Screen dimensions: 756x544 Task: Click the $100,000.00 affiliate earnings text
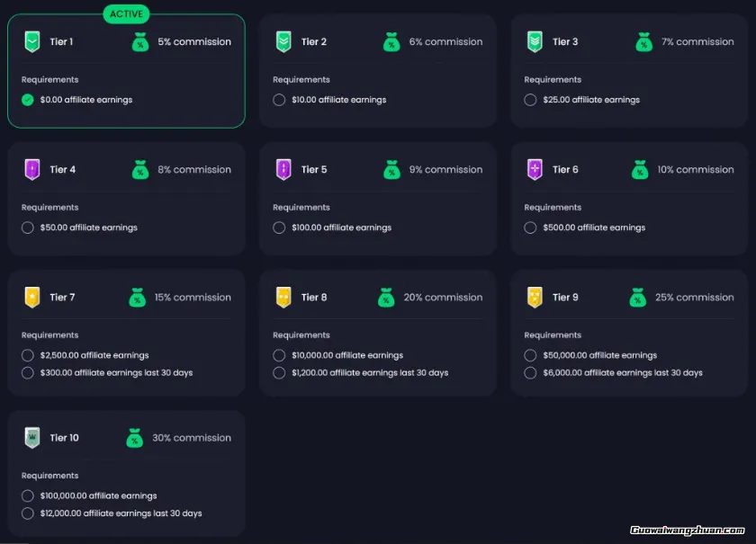click(x=98, y=495)
